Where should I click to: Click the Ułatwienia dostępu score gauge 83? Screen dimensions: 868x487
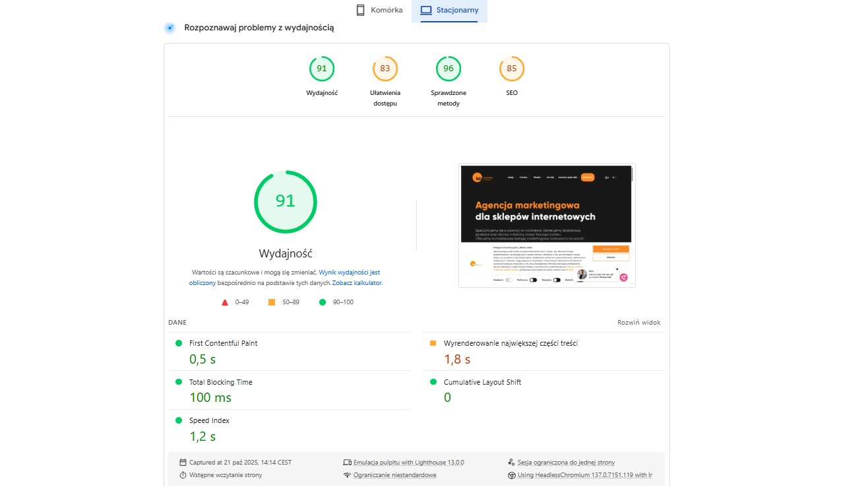pos(385,69)
